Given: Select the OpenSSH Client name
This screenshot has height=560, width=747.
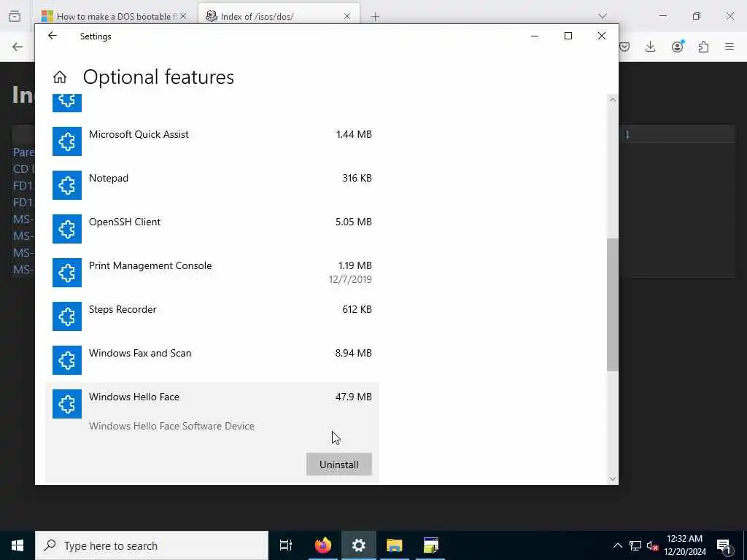Looking at the screenshot, I should [x=125, y=222].
